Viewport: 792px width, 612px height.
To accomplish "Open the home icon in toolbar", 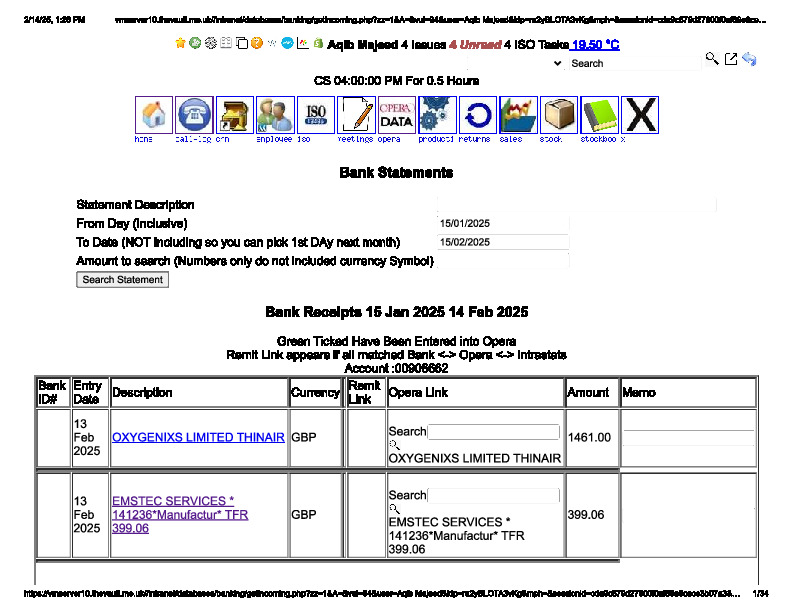I will pos(154,115).
